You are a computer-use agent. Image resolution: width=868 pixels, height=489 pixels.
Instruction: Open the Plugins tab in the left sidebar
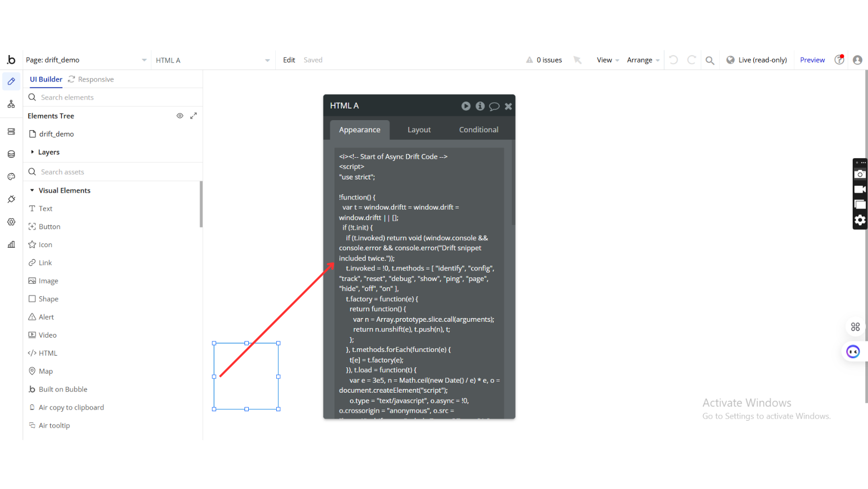click(x=11, y=199)
